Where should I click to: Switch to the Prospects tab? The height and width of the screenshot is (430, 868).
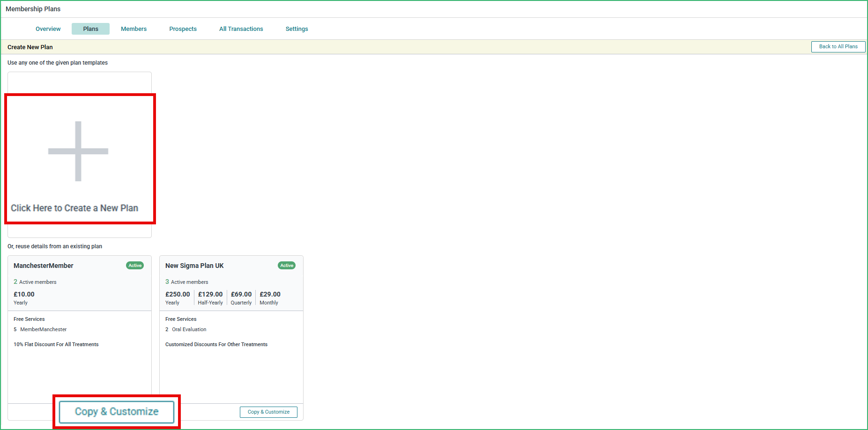[x=183, y=29]
